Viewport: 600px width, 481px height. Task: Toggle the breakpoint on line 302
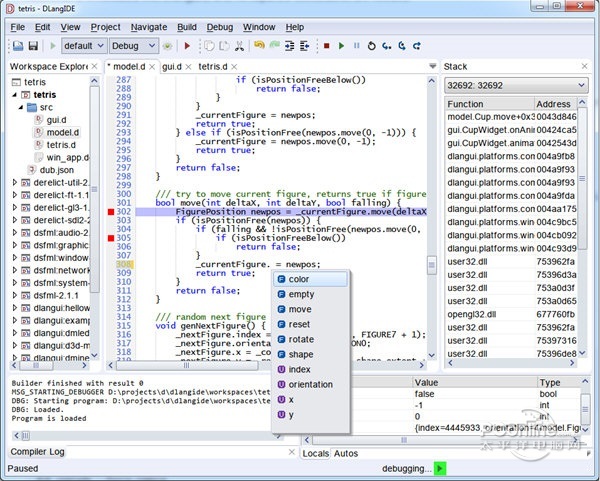click(111, 212)
